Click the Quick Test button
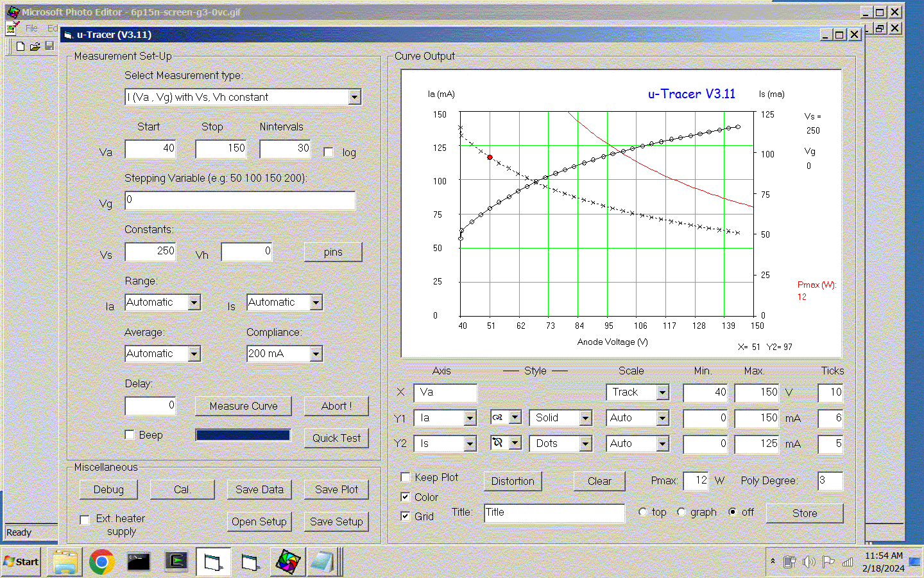924x578 pixels. click(336, 438)
